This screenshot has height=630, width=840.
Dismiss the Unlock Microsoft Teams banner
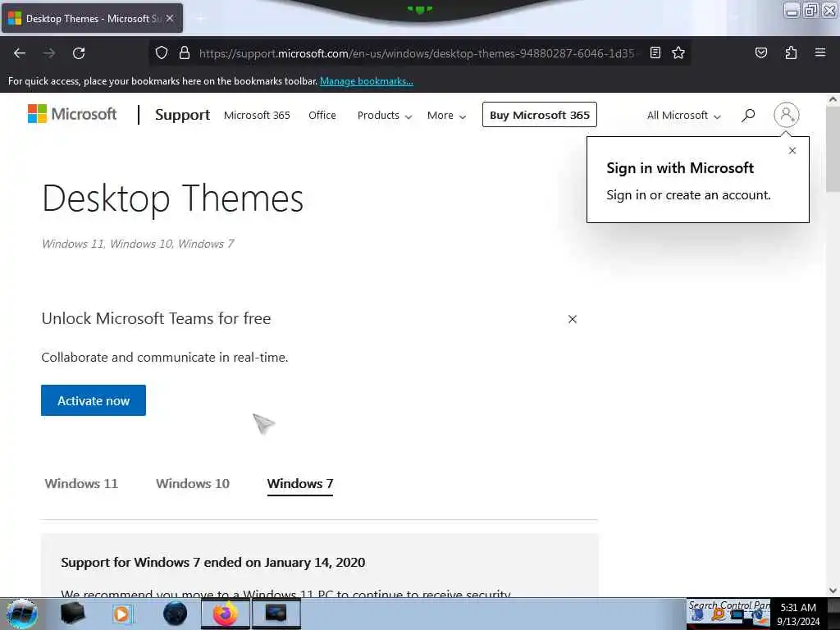pyautogui.click(x=572, y=319)
